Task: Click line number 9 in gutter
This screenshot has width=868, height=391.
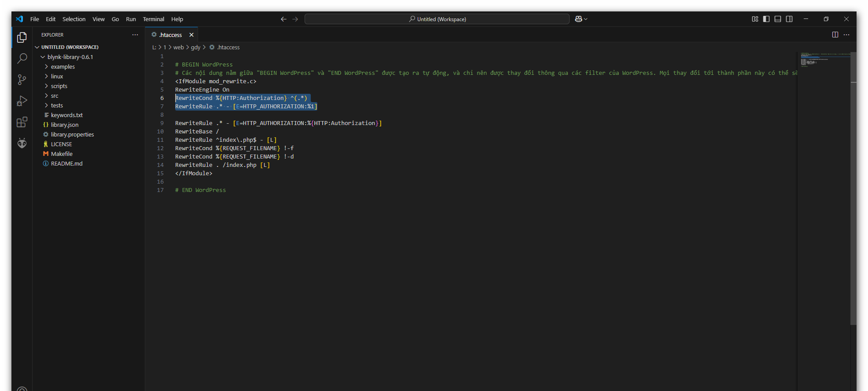Action: pos(162,123)
